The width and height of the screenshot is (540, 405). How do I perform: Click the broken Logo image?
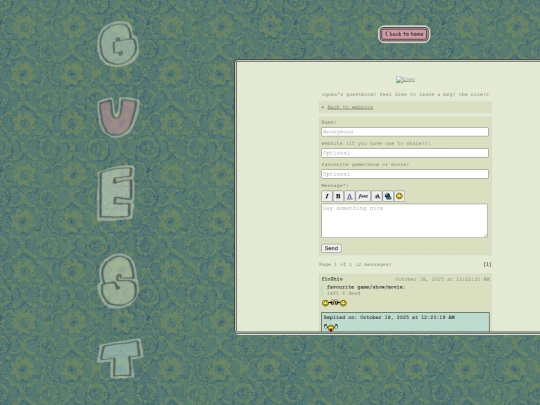tap(405, 80)
